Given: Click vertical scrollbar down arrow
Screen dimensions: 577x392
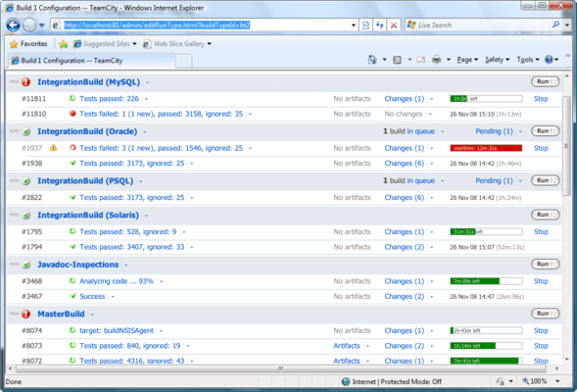Looking at the screenshot, I should coord(566,360).
